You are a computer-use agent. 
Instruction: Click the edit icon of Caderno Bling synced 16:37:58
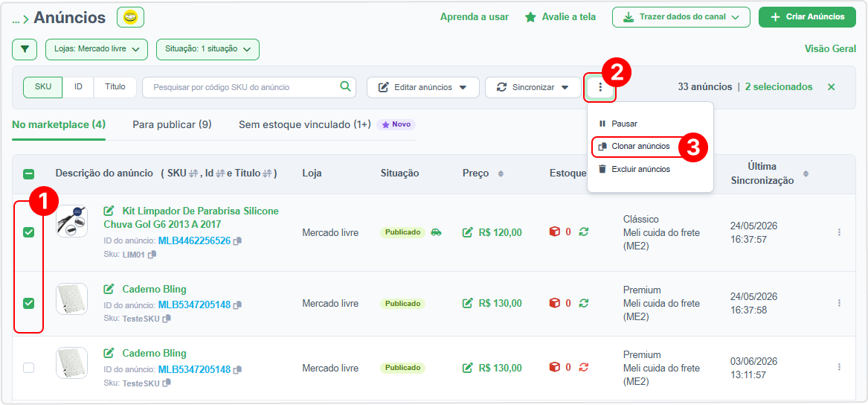click(109, 289)
